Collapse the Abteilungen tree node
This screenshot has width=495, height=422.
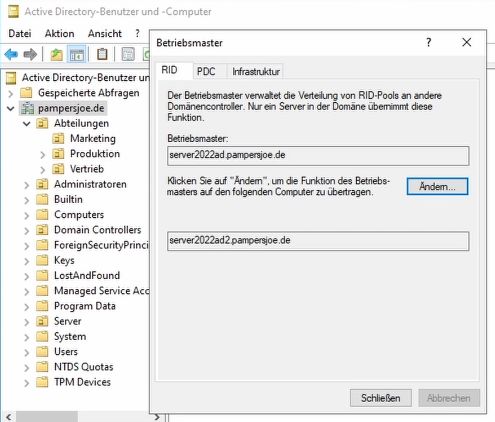click(27, 124)
